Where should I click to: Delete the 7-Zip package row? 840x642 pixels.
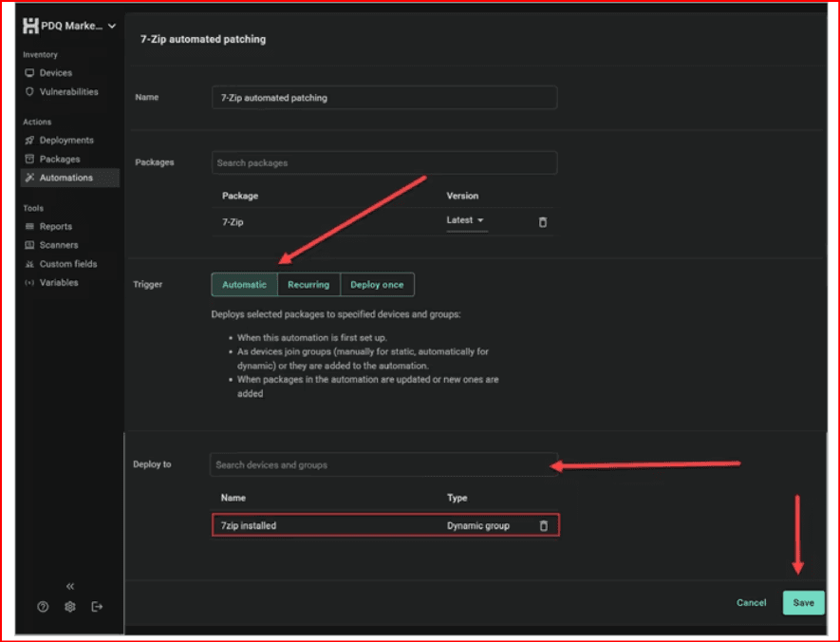tap(543, 222)
